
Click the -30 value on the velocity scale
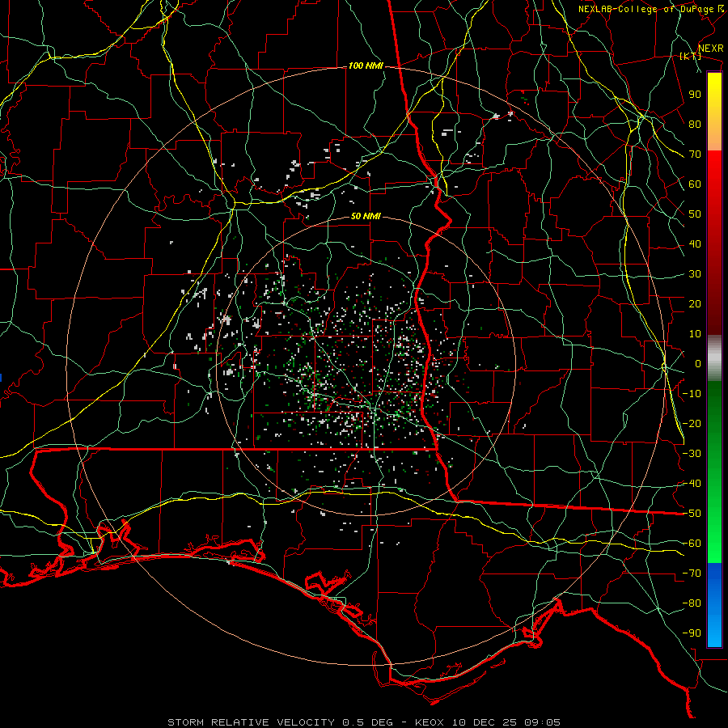tap(692, 454)
